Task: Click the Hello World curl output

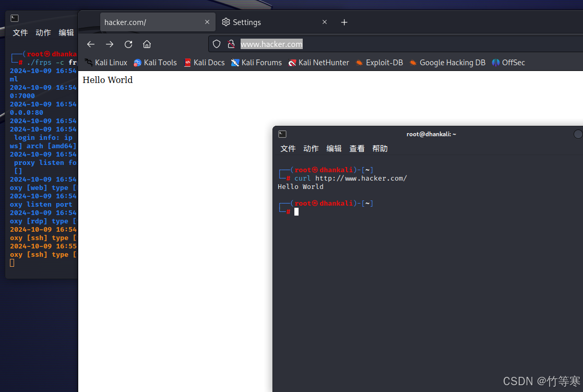Action: [x=301, y=187]
